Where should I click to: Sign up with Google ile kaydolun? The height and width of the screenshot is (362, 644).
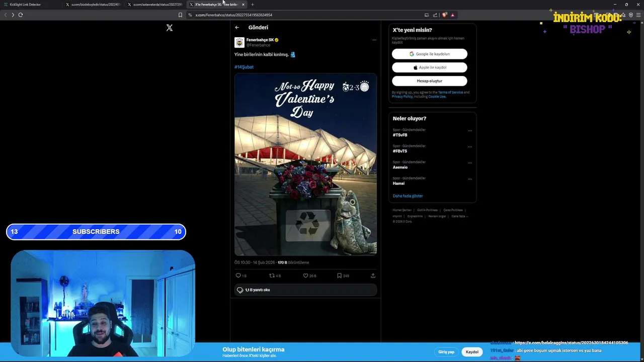[430, 54]
